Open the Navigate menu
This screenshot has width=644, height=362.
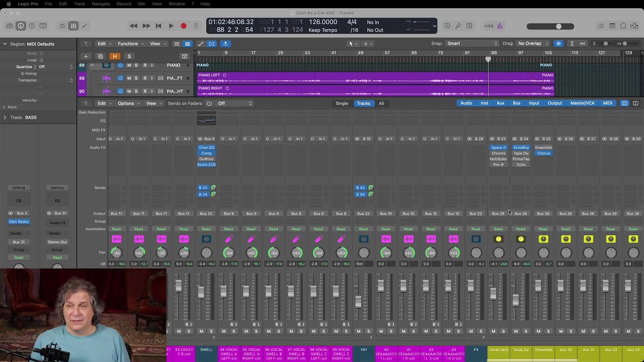101,4
